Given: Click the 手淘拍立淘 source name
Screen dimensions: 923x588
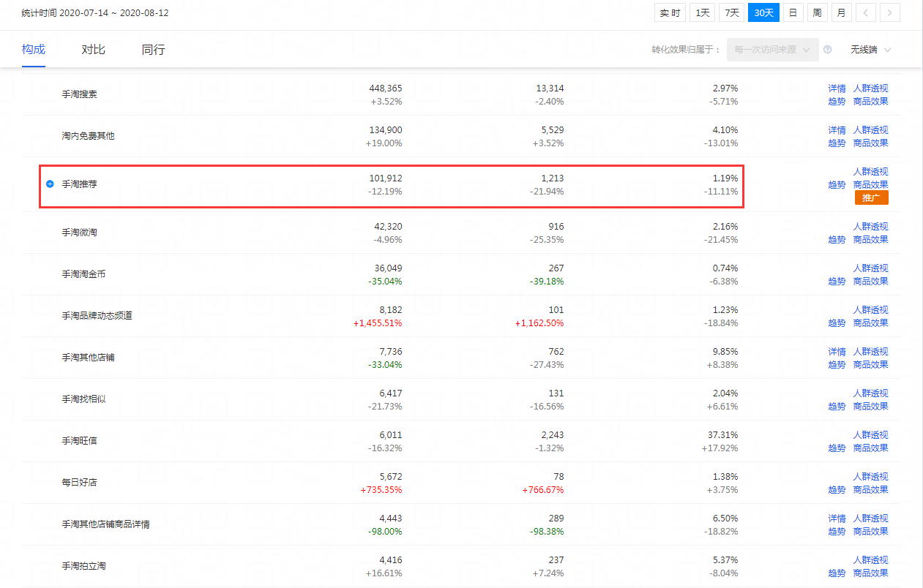Looking at the screenshot, I should click(83, 566).
